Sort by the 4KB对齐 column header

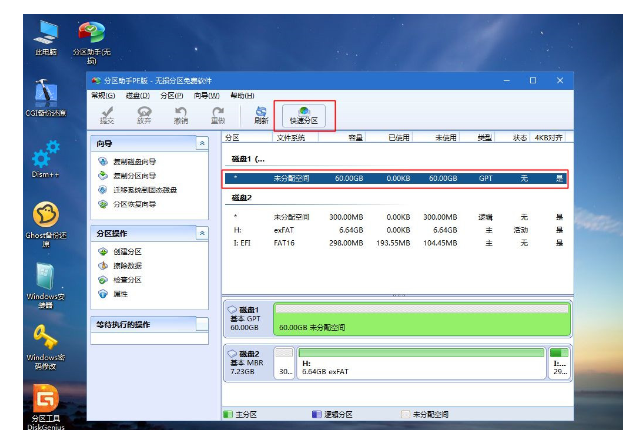[548, 138]
